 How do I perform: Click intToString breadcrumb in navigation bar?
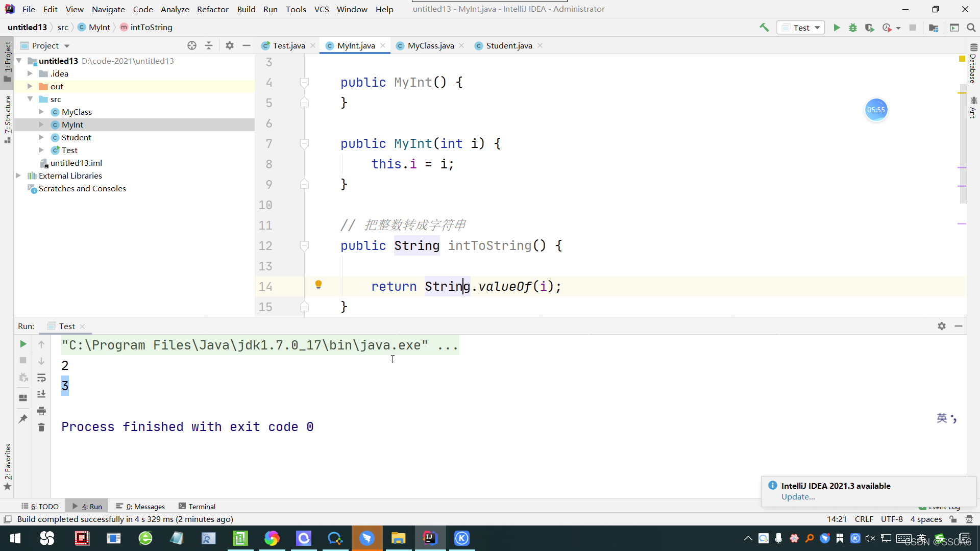146,27
